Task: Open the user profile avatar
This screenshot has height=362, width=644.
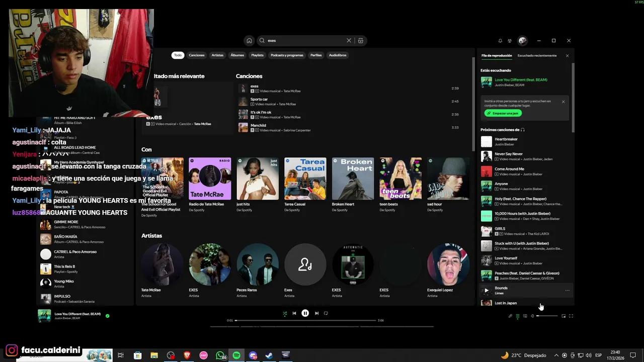Action: 522,41
